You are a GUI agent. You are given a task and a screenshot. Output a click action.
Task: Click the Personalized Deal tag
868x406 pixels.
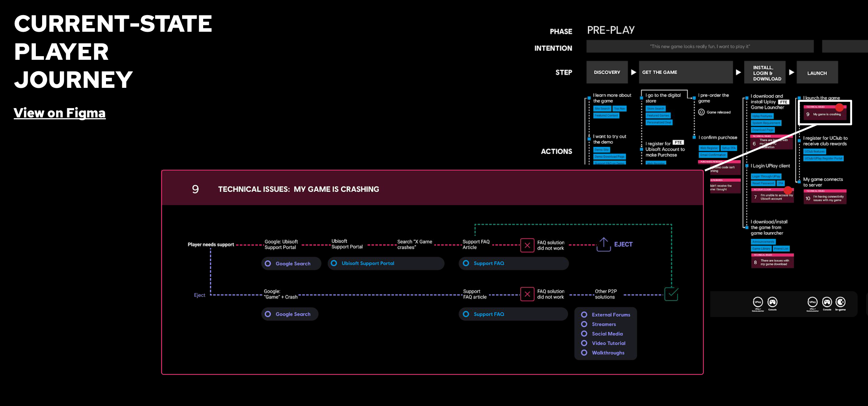point(659,123)
